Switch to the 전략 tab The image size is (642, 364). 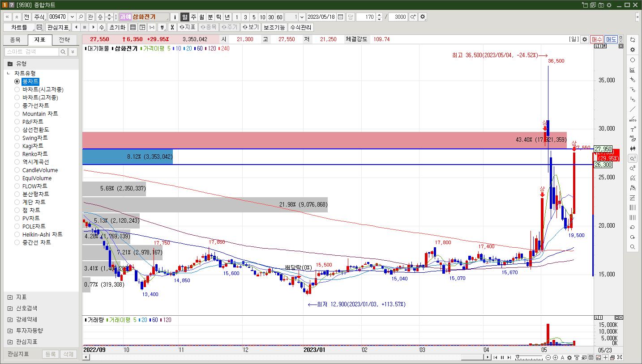point(64,40)
